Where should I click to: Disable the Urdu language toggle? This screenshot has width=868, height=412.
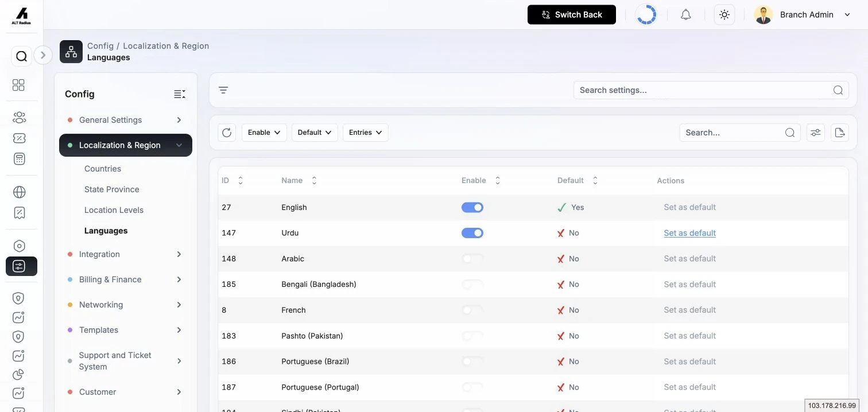472,233
